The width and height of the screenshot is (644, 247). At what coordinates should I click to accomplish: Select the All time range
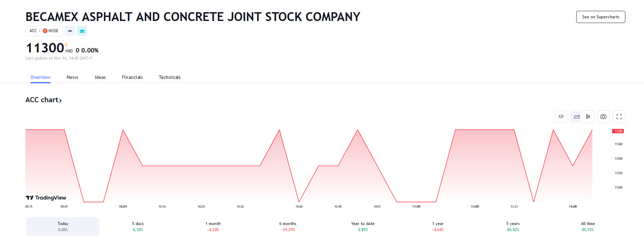(588, 226)
